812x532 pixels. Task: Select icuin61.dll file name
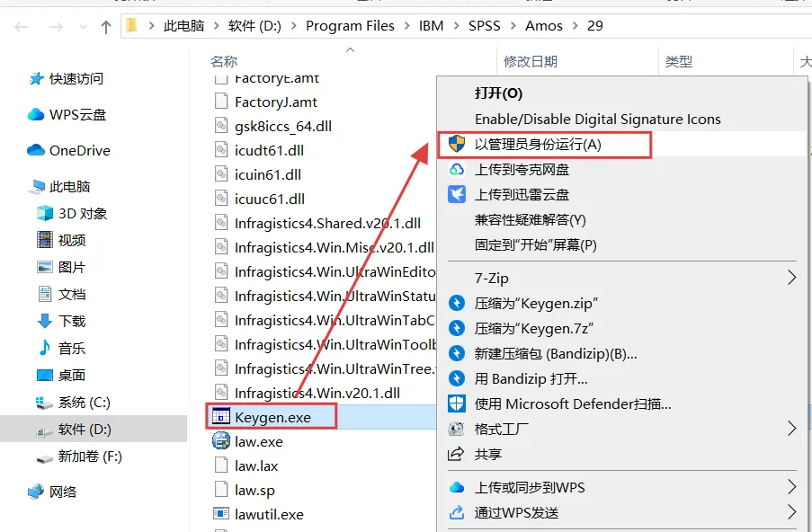[268, 174]
